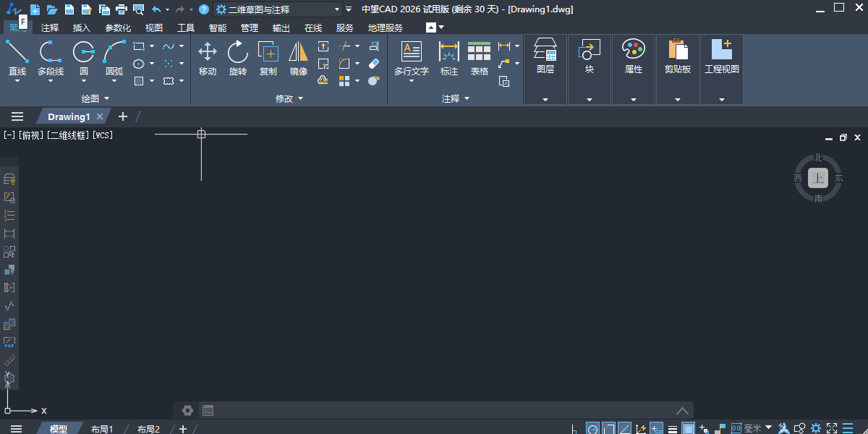Switch to the 注释 ribbon tab
The image size is (868, 434).
point(50,28)
